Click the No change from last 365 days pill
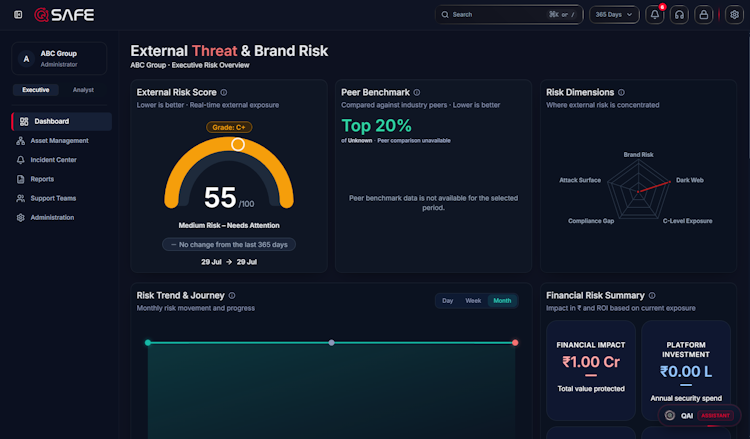750x439 pixels. pos(229,244)
